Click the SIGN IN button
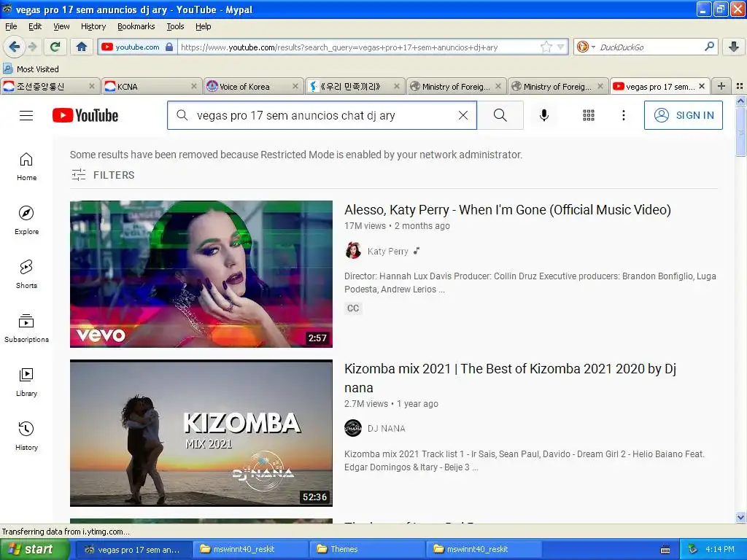The height and width of the screenshot is (560, 747). pyautogui.click(x=683, y=115)
